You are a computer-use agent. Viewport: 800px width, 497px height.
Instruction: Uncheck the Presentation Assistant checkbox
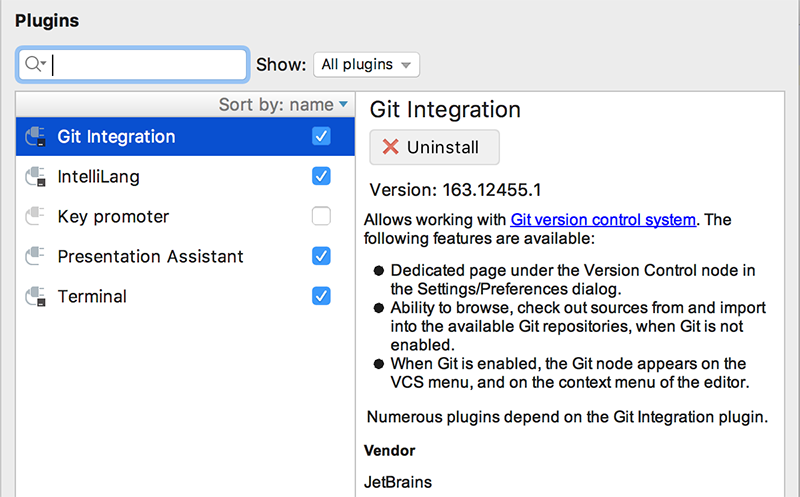click(x=321, y=256)
